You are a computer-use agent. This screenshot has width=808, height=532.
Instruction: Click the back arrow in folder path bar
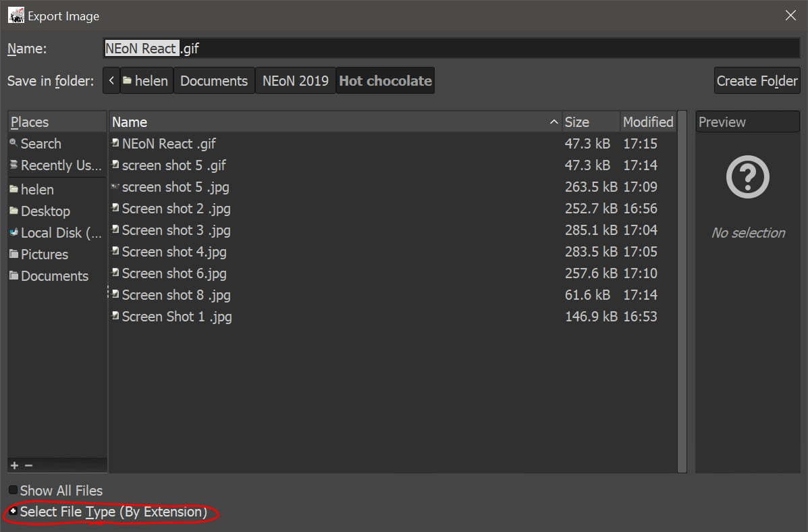pos(111,80)
